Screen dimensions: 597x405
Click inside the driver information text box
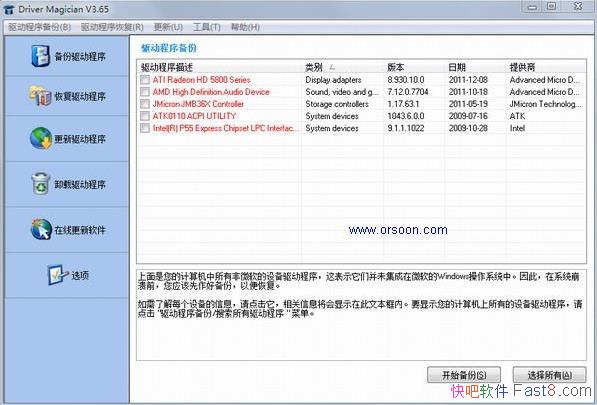click(x=361, y=315)
